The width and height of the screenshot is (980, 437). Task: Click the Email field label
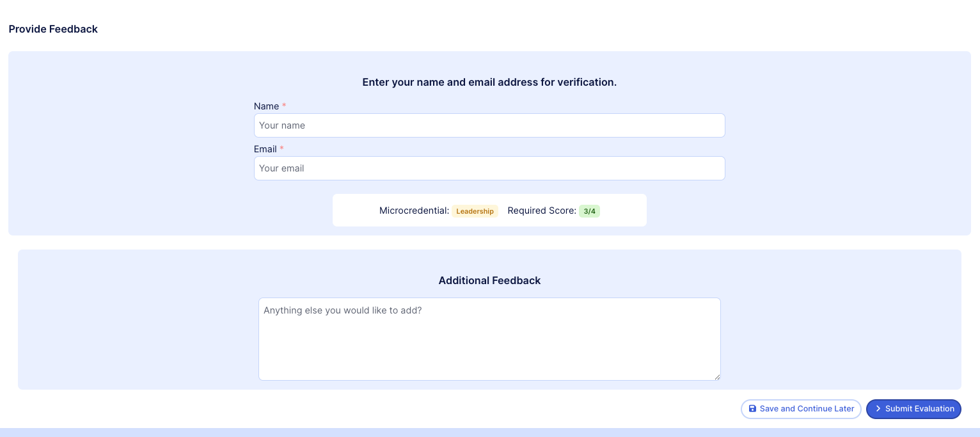tap(265, 149)
